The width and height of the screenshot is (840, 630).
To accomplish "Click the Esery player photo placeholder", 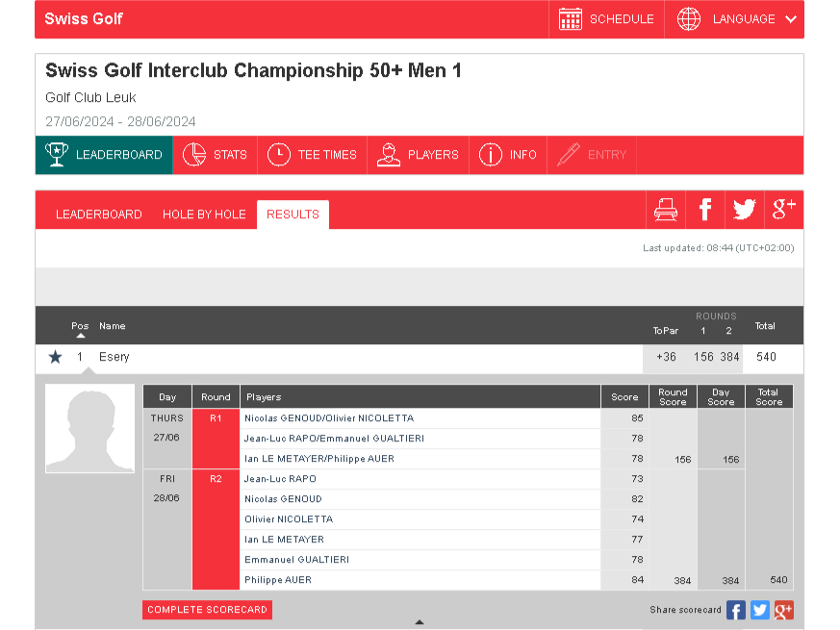I will click(x=90, y=429).
